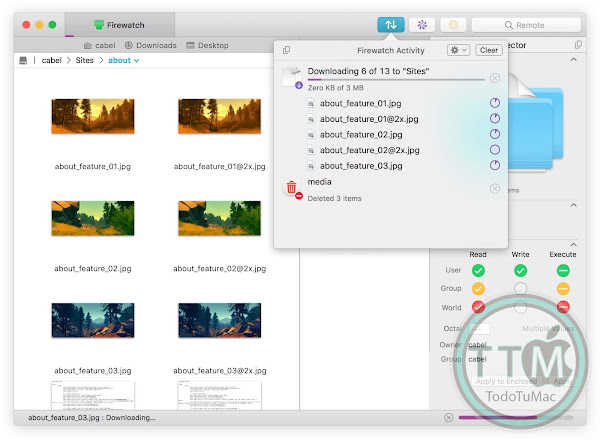Select about_feature_02@2x.jpg in activity list
The height and width of the screenshot is (441, 600).
point(370,150)
